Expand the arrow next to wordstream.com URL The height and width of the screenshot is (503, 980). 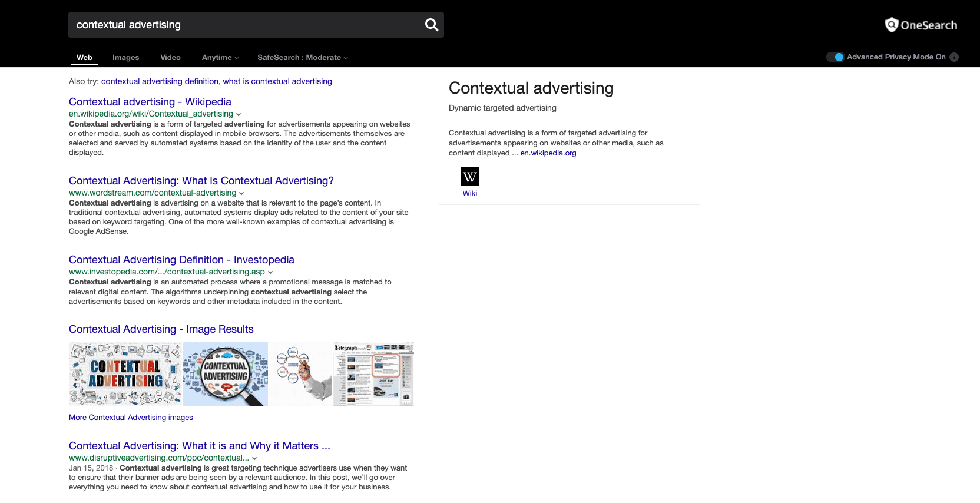[241, 193]
